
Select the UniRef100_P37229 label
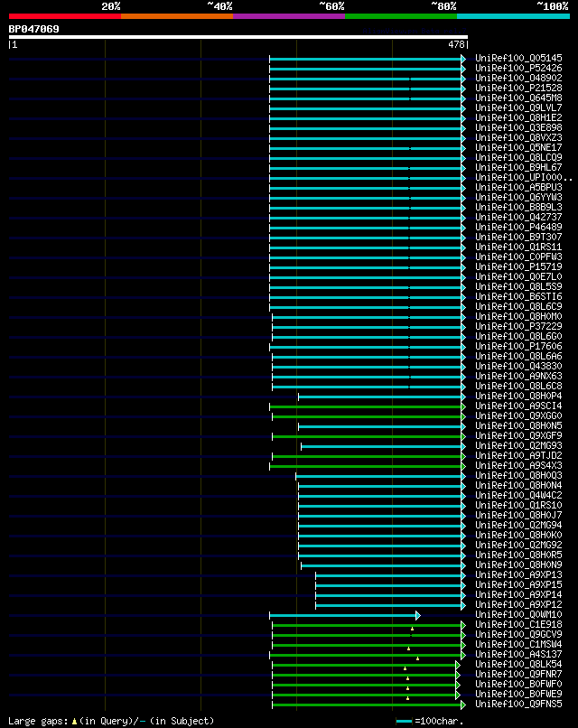click(518, 326)
